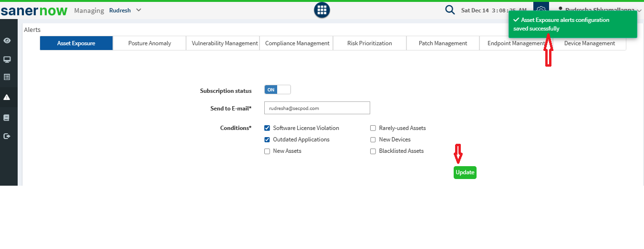Open the monitor icon in the sidebar
Screen dimensions: 644x249
click(7, 60)
